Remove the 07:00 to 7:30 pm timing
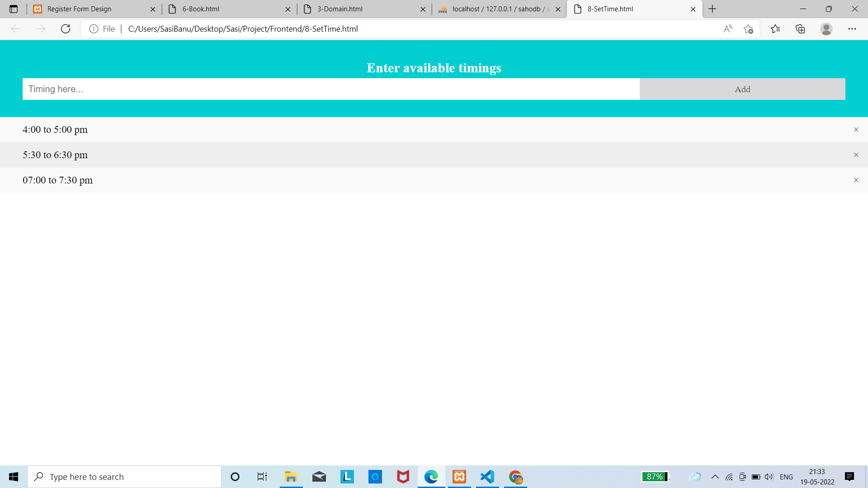 (x=856, y=180)
